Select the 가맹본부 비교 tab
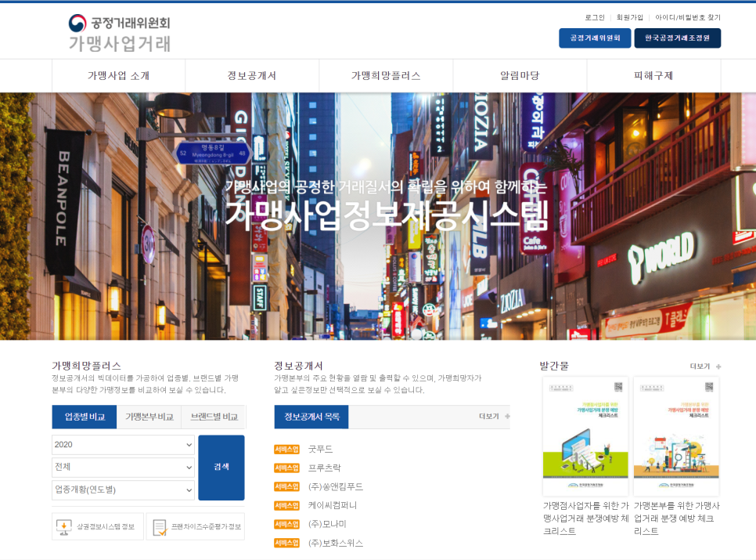756x560 pixels. point(149,417)
